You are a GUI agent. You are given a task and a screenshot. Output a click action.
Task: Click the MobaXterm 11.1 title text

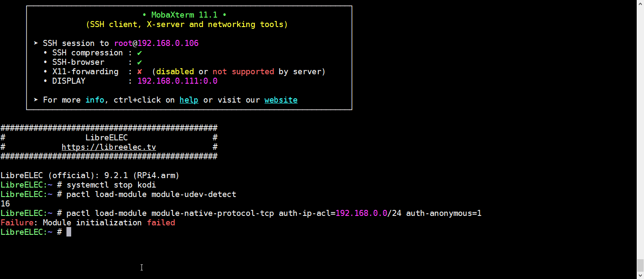[184, 15]
